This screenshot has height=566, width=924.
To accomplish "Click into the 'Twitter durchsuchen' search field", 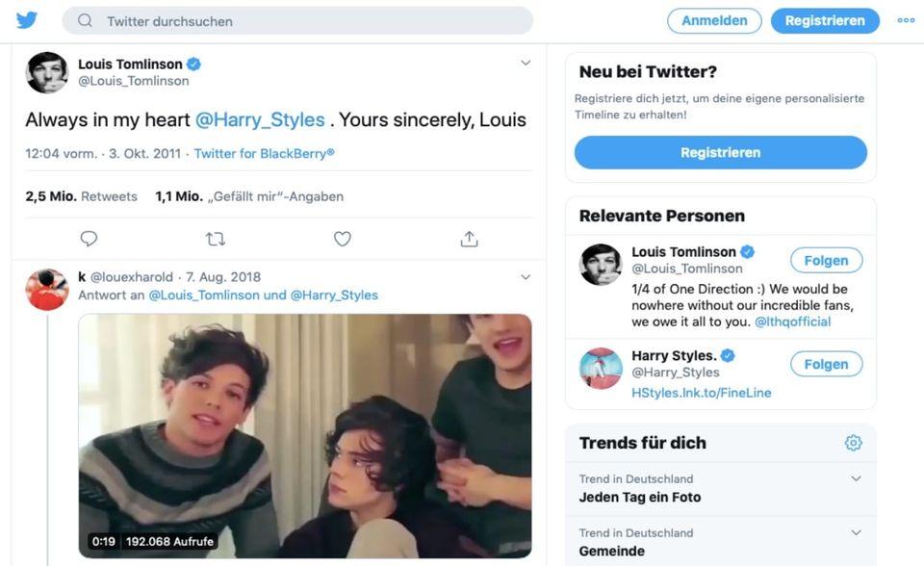I will (308, 21).
